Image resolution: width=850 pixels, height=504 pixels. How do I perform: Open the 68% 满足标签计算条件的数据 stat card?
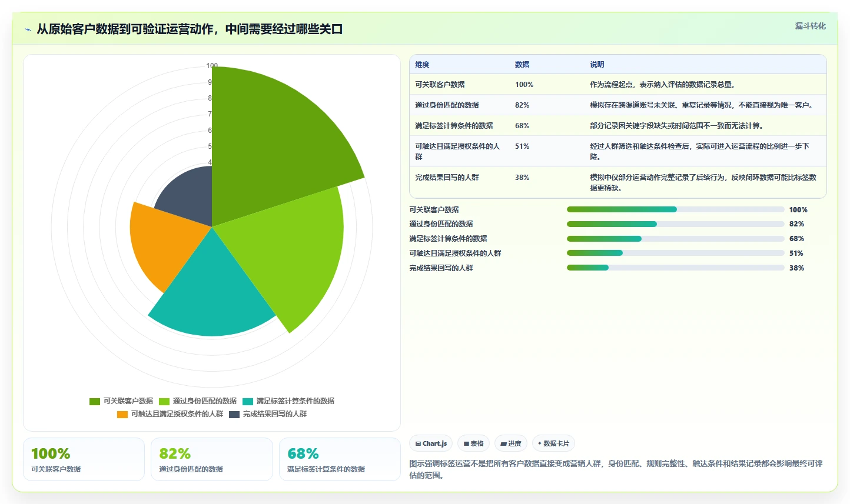click(340, 459)
